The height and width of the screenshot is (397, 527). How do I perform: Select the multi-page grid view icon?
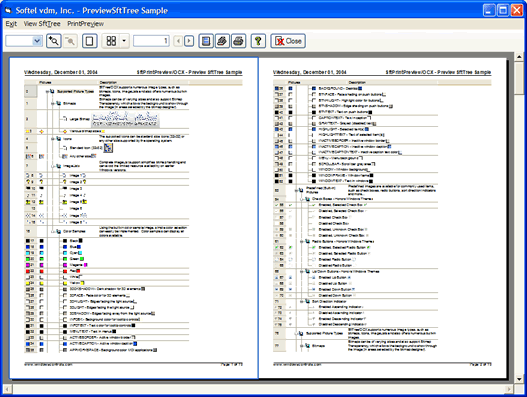111,41
